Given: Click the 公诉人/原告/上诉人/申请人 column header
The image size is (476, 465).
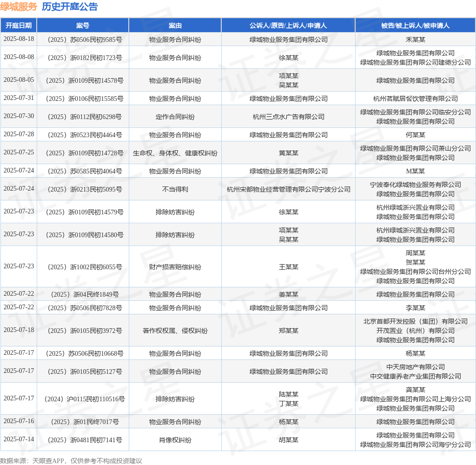Looking at the screenshot, I should point(288,26).
